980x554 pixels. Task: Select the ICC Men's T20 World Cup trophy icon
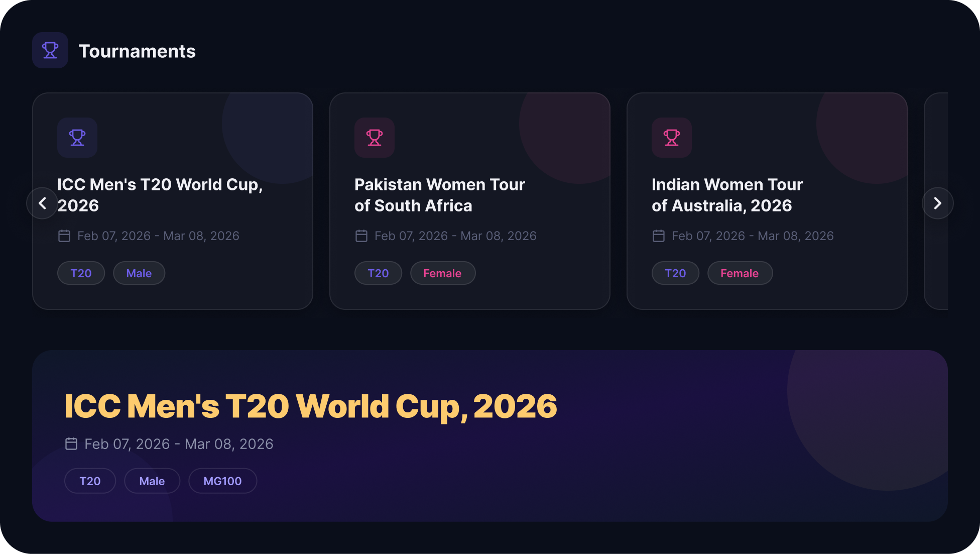point(76,138)
